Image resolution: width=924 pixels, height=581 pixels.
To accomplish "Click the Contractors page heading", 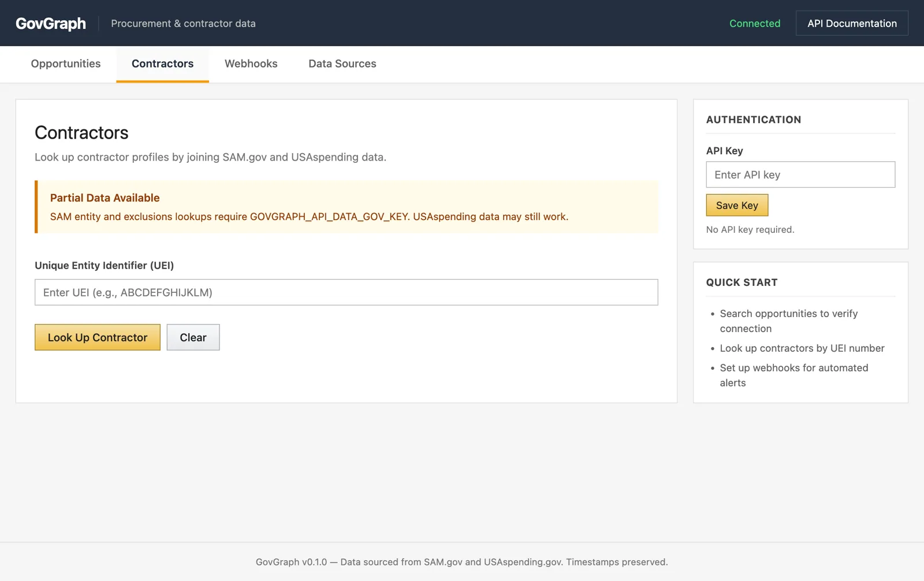I will 81,133.
